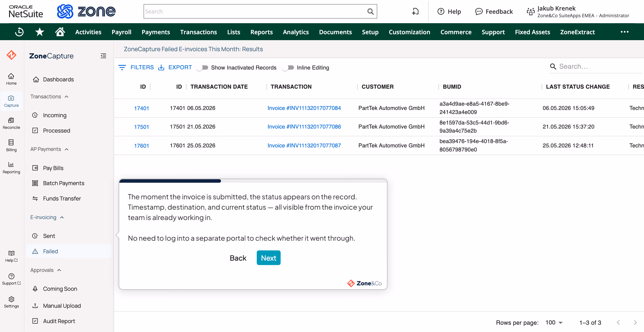Screen dimensions: 644x332
Task: Toggle Show Inactivated Records switch
Action: 202,67
